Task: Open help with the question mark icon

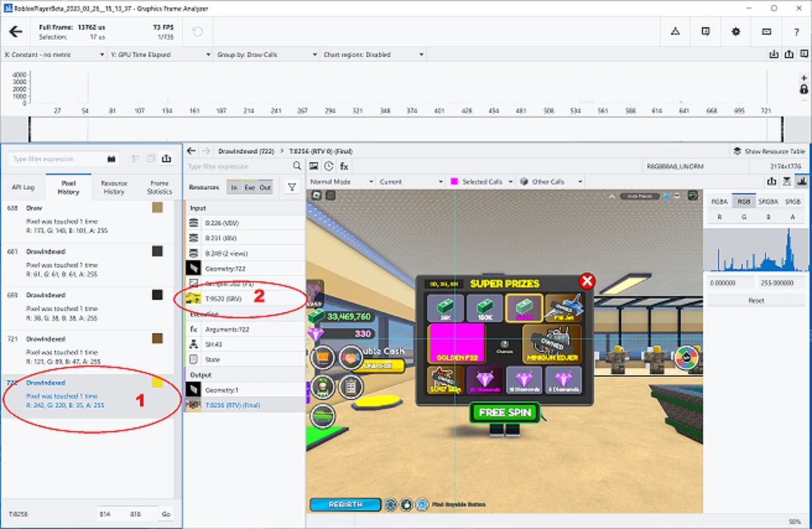Action: [x=797, y=32]
